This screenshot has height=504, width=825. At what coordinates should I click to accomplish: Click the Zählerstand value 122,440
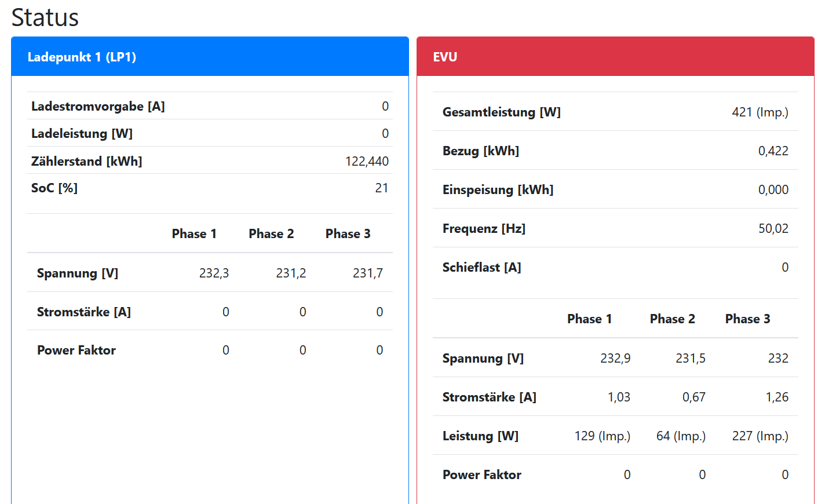(x=367, y=161)
